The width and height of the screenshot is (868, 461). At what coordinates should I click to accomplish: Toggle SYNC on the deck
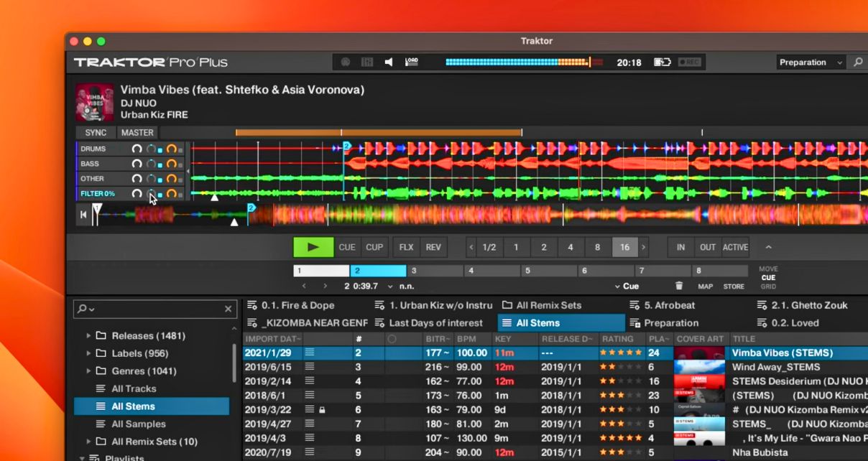[96, 132]
